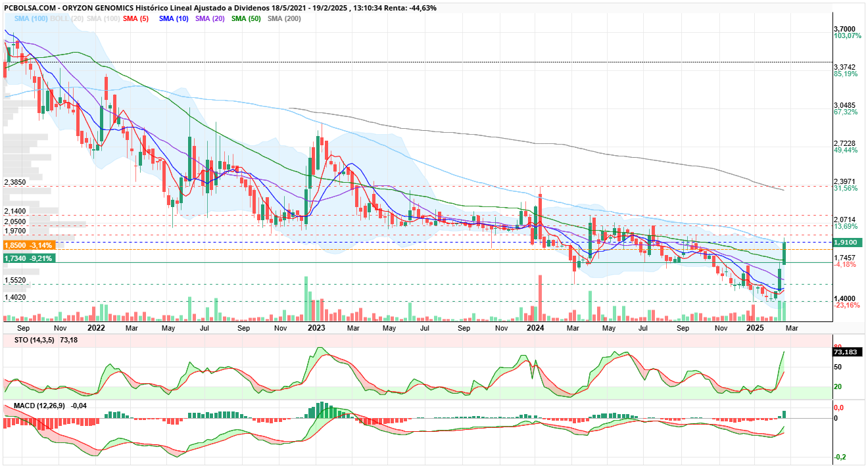Click the green 1,7340 -9,21% price badge
Viewport: 868px width, 468px height.
click(29, 258)
